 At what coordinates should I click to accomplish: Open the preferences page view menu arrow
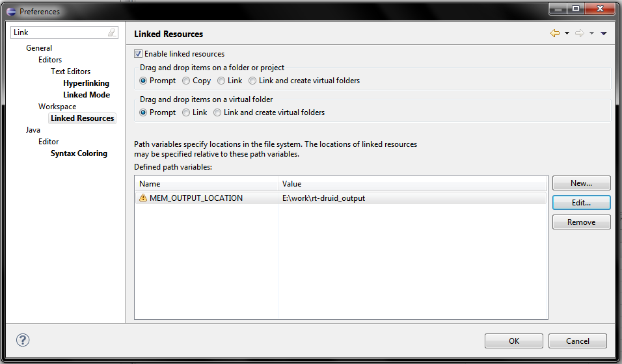pos(604,33)
